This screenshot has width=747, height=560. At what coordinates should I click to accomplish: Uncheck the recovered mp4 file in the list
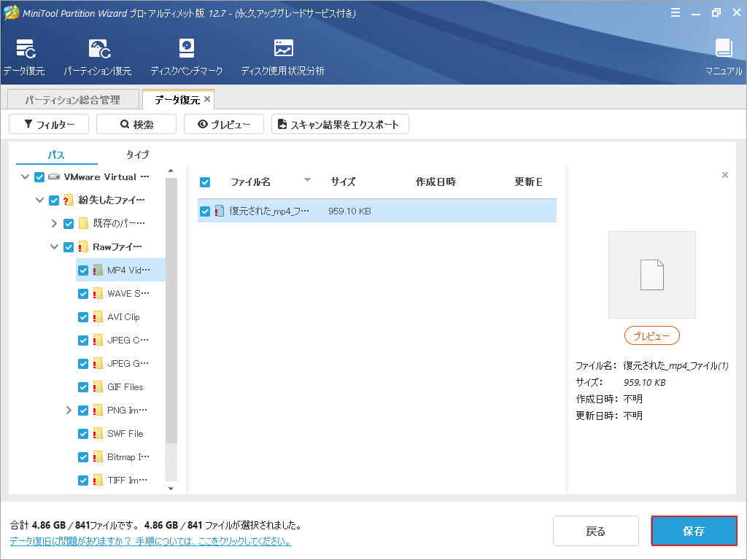coord(205,211)
